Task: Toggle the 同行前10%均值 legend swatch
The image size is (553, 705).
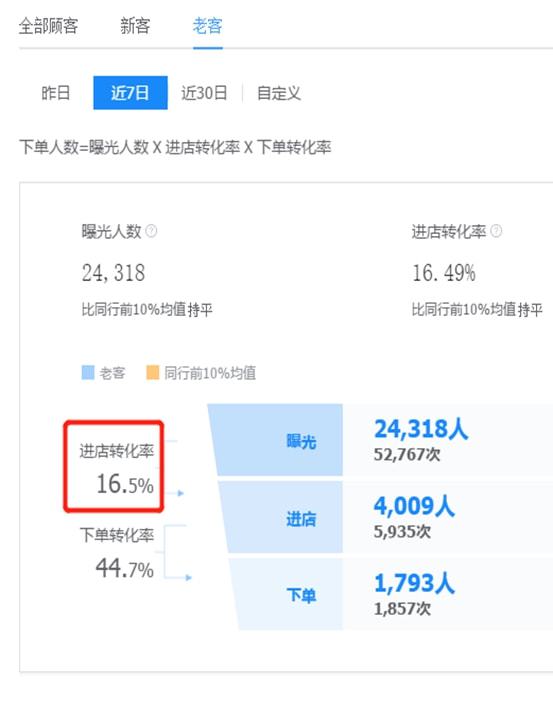Action: pyautogui.click(x=153, y=373)
